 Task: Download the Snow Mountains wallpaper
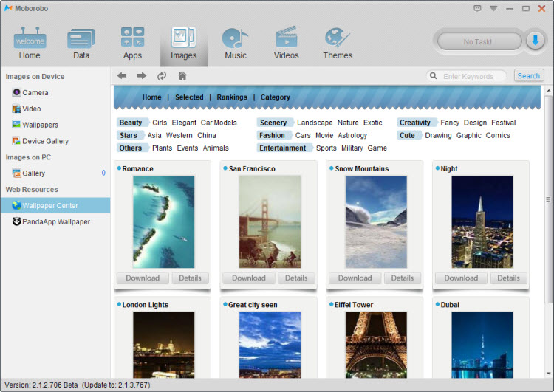[355, 278]
